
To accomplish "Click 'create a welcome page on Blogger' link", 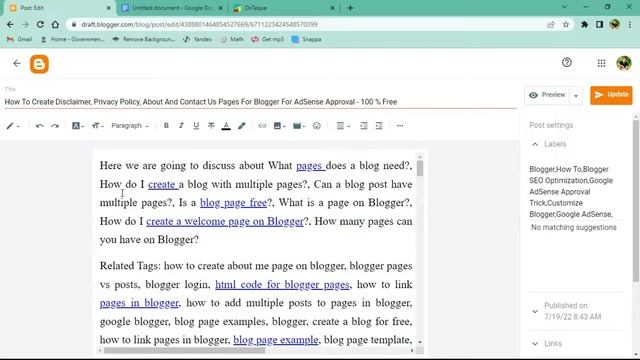I will [x=225, y=222].
